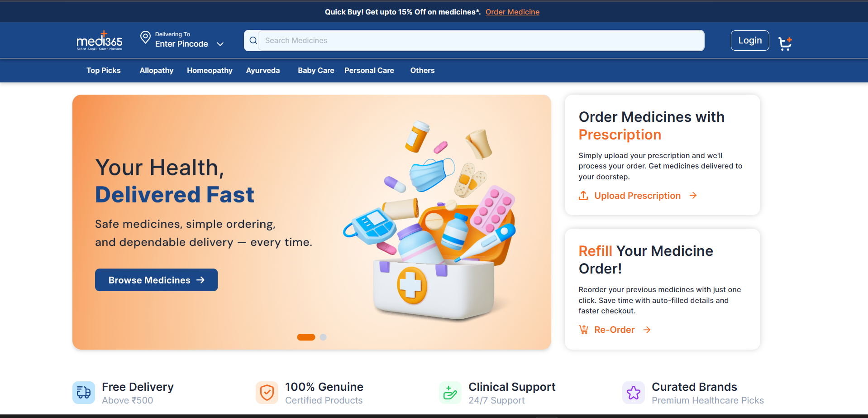Select the second carousel slide dot

323,337
